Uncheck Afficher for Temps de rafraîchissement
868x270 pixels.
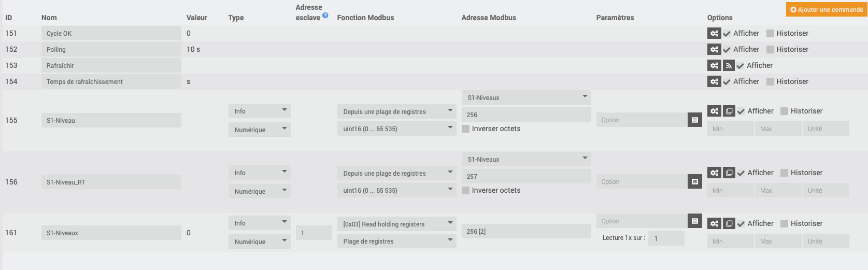click(x=727, y=81)
